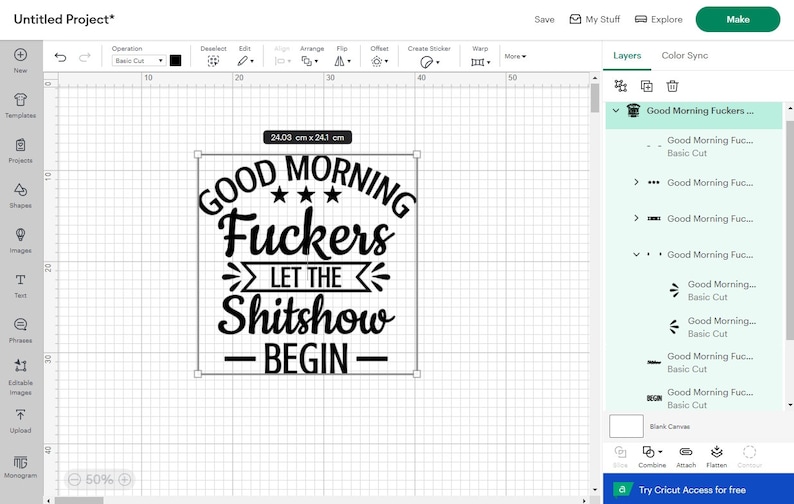
Task: Click the Deselect icon
Action: 213,61
